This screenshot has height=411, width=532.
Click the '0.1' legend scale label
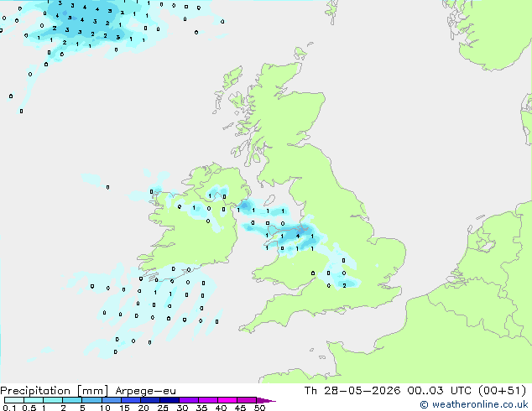[9, 408]
